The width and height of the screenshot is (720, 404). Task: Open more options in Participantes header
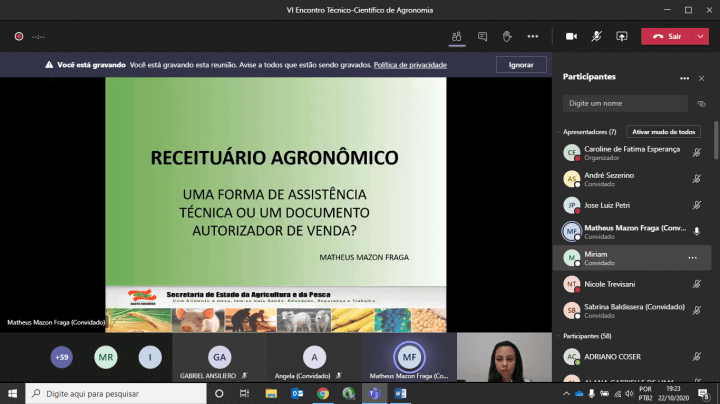(x=685, y=77)
